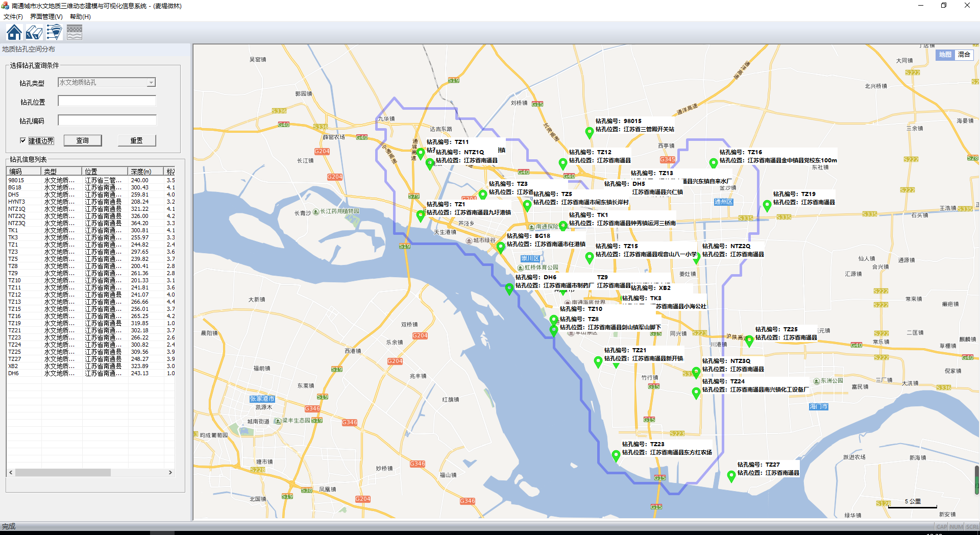Focus the 钻孔编码 input field
This screenshot has height=535, width=980.
[107, 120]
